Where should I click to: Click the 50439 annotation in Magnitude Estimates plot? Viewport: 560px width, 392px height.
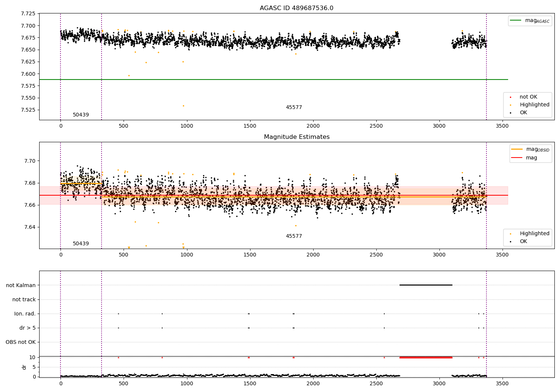tap(81, 244)
